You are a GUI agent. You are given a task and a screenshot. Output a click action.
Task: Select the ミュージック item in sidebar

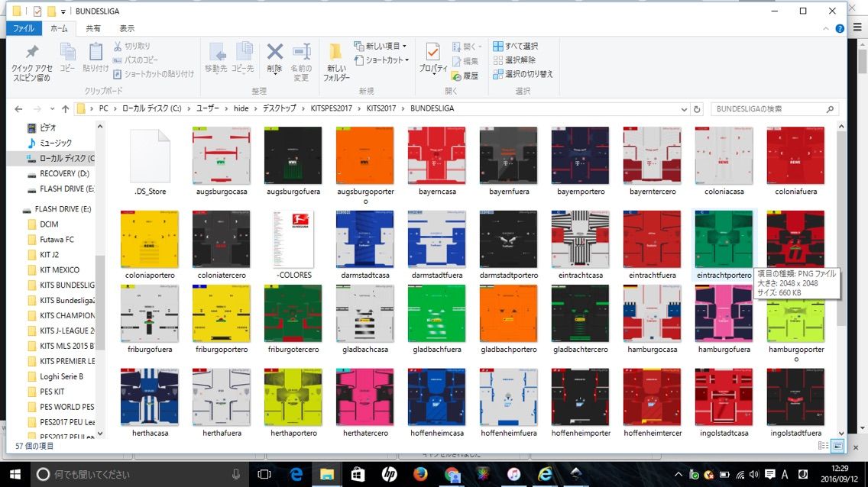(56, 144)
